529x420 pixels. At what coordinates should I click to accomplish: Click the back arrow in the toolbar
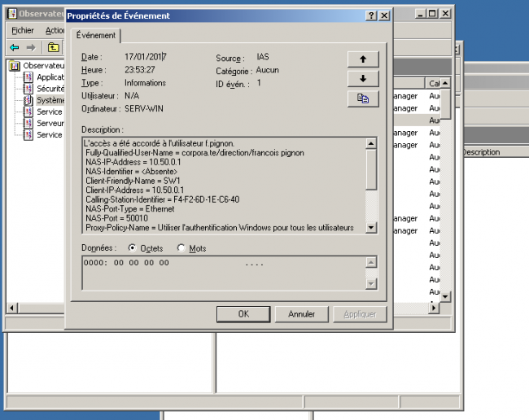point(14,48)
